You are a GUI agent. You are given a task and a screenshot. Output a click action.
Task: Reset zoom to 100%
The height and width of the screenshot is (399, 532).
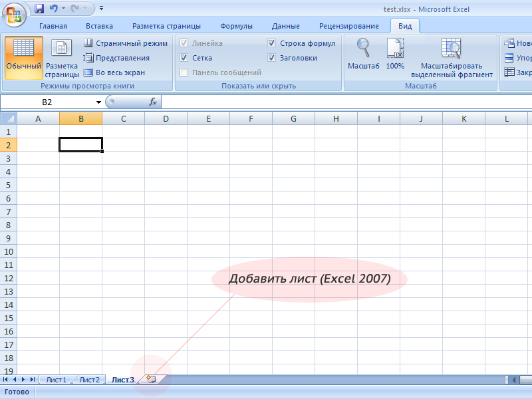[395, 55]
